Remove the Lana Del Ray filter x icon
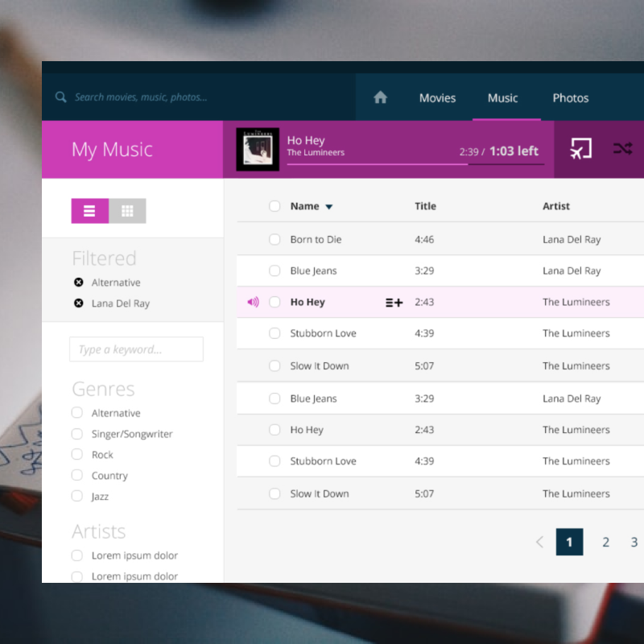 (78, 303)
